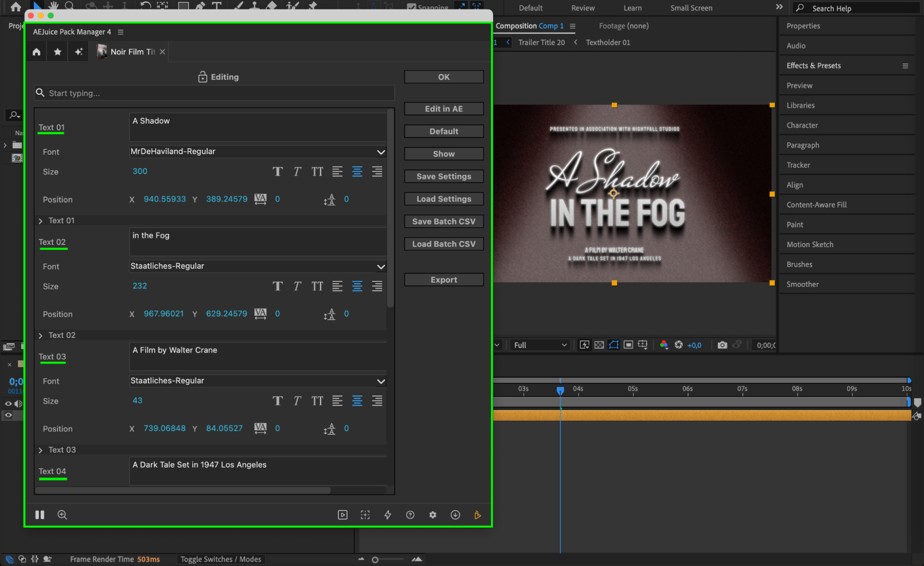Click the Save Batch CSV button

[x=444, y=221]
